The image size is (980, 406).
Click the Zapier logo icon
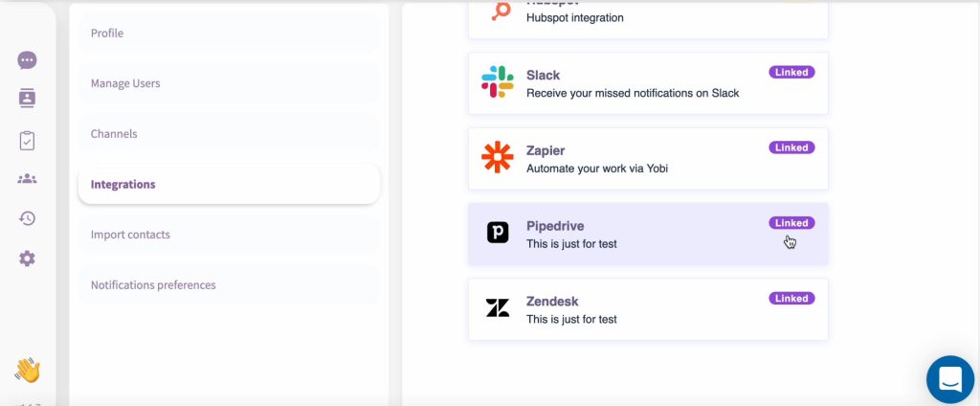click(498, 157)
